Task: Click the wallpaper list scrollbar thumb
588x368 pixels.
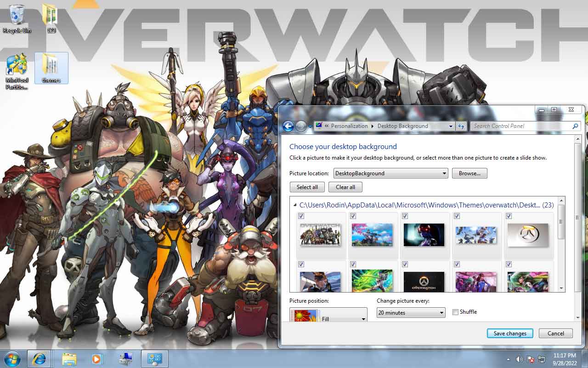Action: click(561, 222)
